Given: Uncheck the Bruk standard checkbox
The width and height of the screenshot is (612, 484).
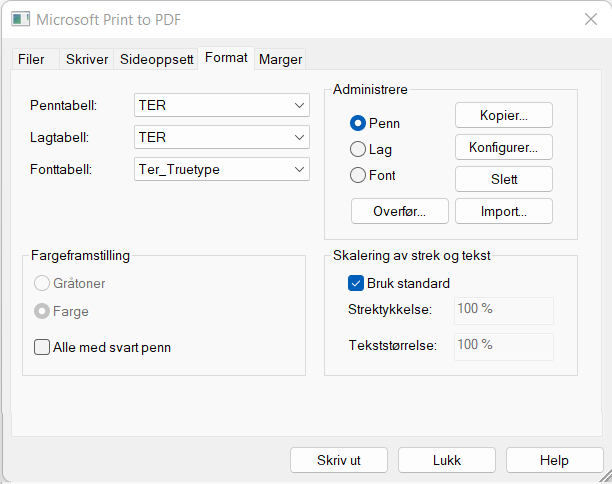Looking at the screenshot, I should coord(356,283).
